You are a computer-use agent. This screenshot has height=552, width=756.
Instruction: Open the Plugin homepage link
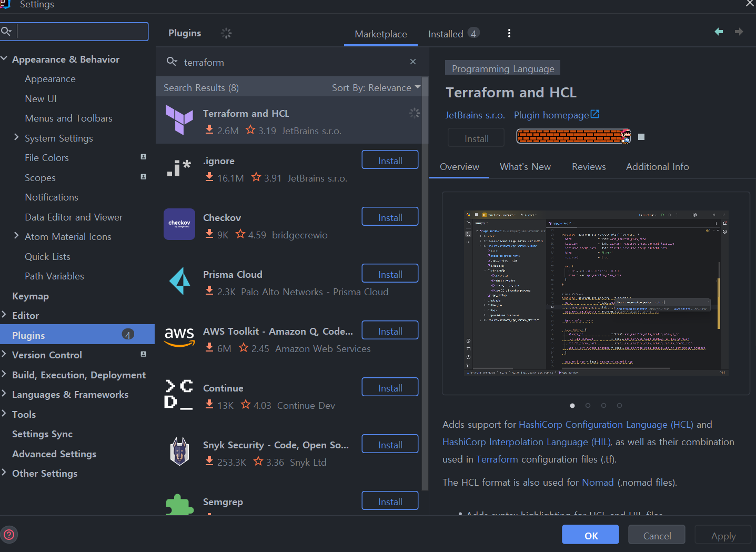click(x=551, y=115)
